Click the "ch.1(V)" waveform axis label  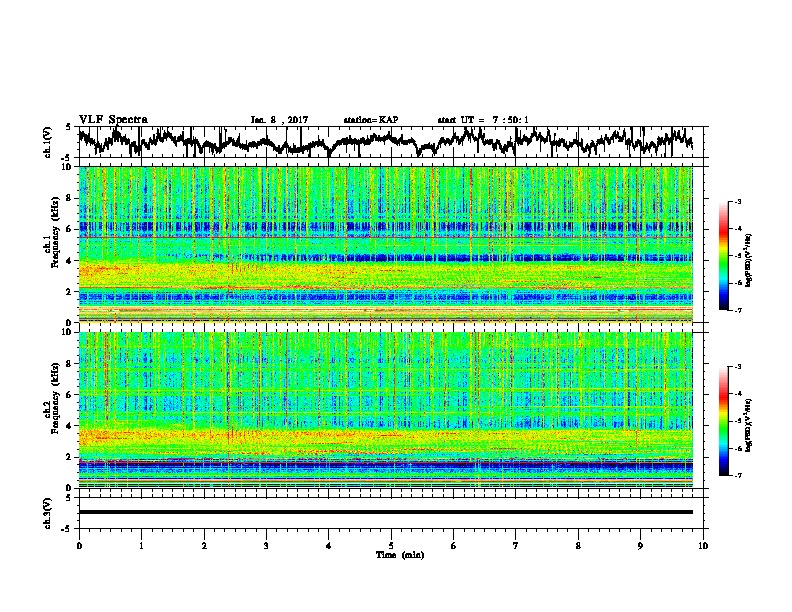point(48,142)
